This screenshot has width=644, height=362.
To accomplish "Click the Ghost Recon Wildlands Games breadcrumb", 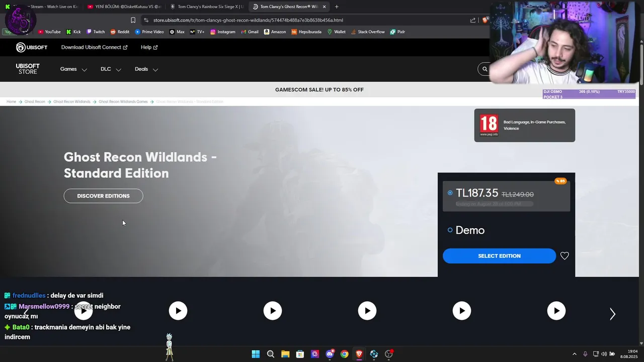I will [123, 102].
